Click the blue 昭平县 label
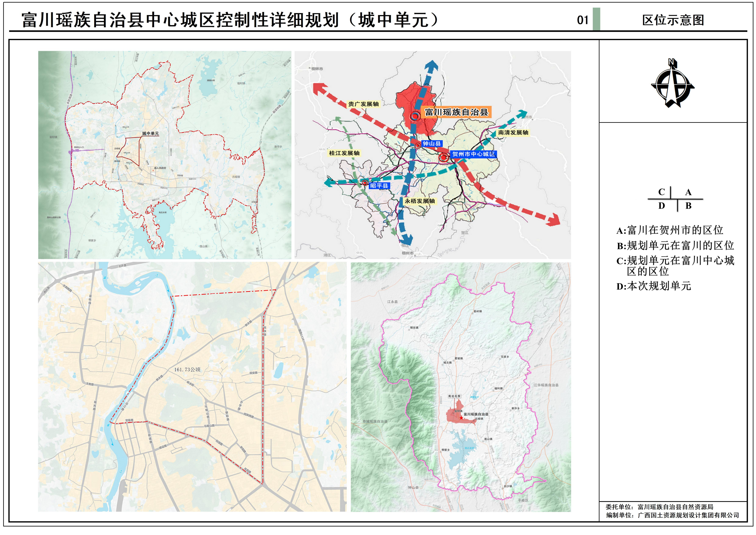 379,186
